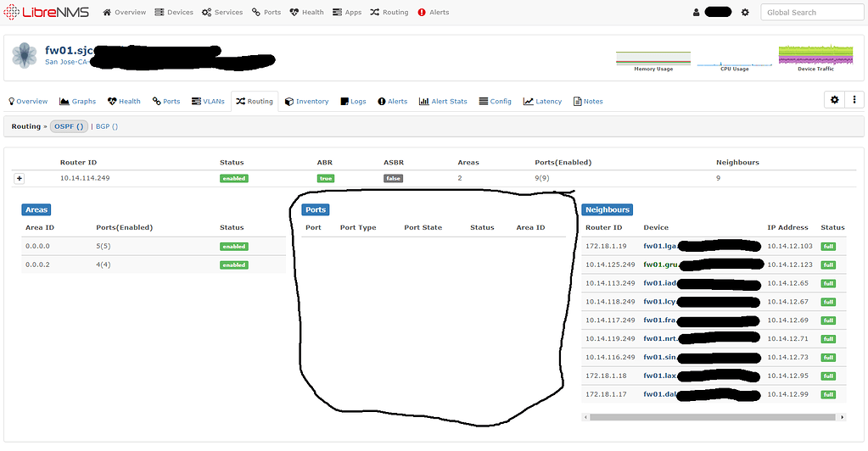Switch to the device Overview tab
868x451 pixels.
tap(28, 101)
